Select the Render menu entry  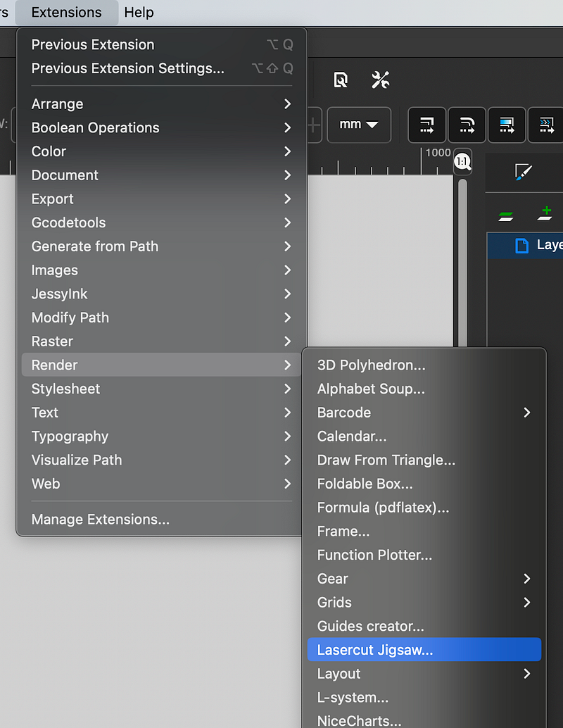[162, 365]
